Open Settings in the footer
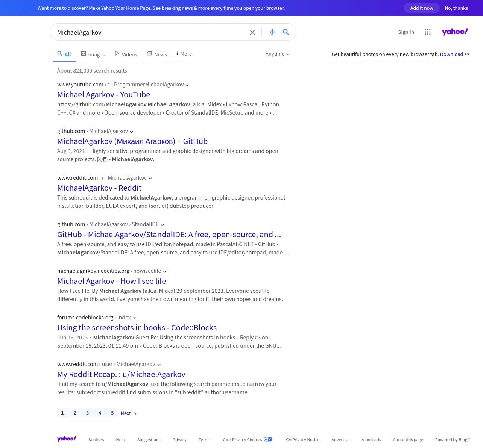This screenshot has width=483, height=448. point(96,440)
